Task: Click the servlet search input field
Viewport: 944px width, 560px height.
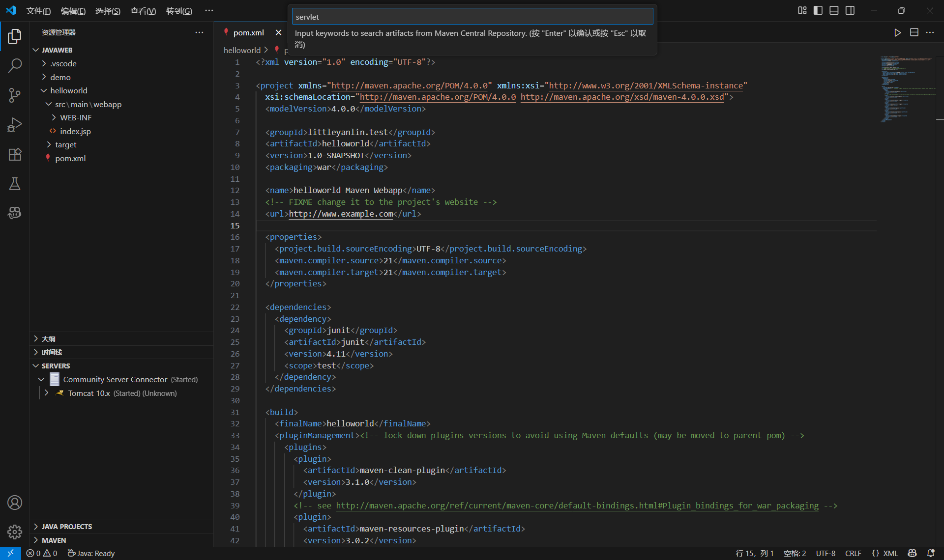Action: [x=472, y=17]
